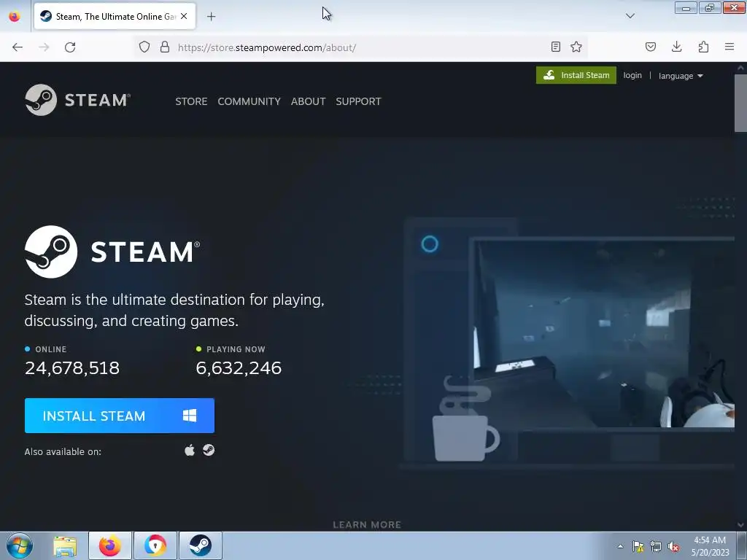Screen dimensions: 747x560
Task: Select the Steam browser tab
Action: pos(115,16)
